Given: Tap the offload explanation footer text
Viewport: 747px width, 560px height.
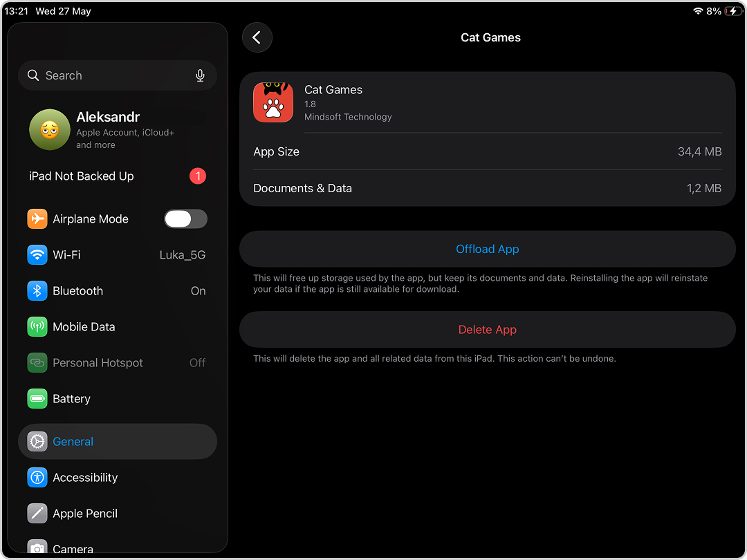Looking at the screenshot, I should [480, 283].
